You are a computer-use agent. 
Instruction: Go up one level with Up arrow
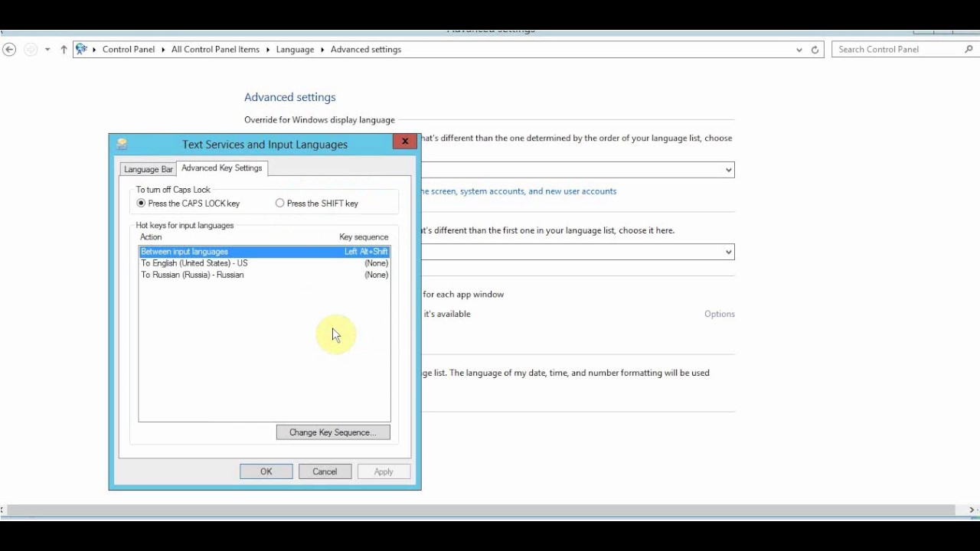tap(64, 50)
